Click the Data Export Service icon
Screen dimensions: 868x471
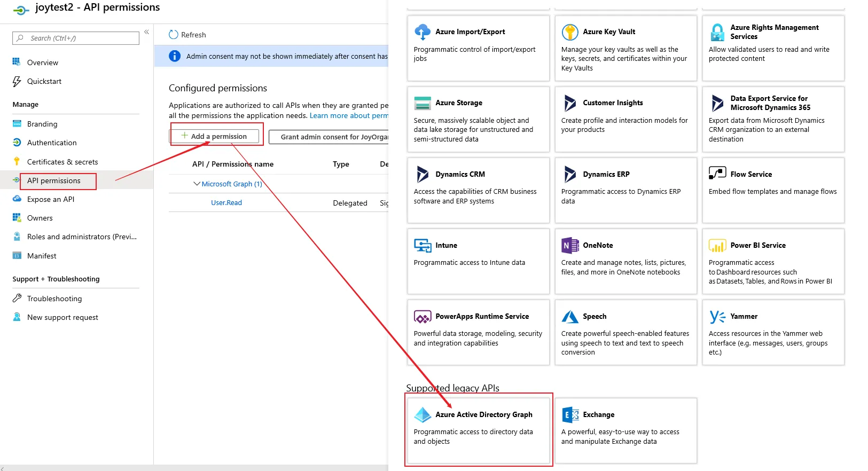pos(717,103)
